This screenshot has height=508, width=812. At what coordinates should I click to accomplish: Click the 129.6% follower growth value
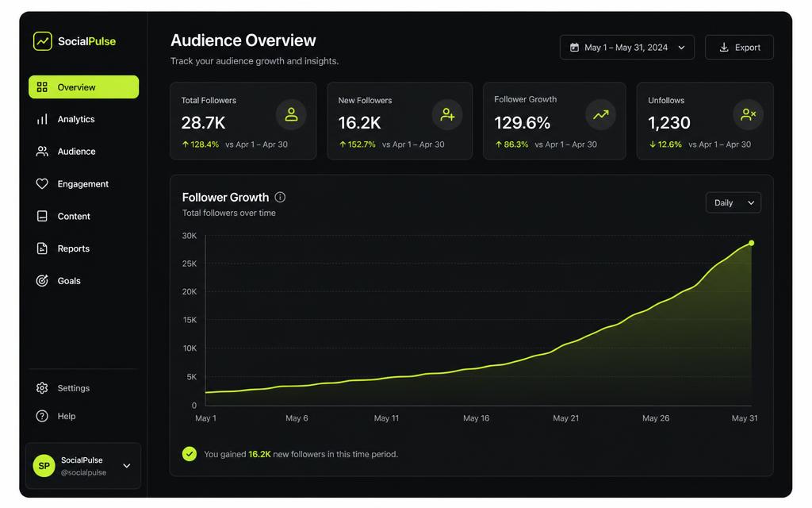pyautogui.click(x=522, y=123)
